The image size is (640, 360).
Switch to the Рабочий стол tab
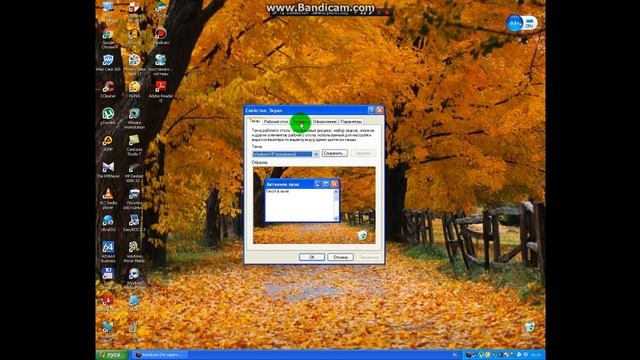pyautogui.click(x=276, y=122)
